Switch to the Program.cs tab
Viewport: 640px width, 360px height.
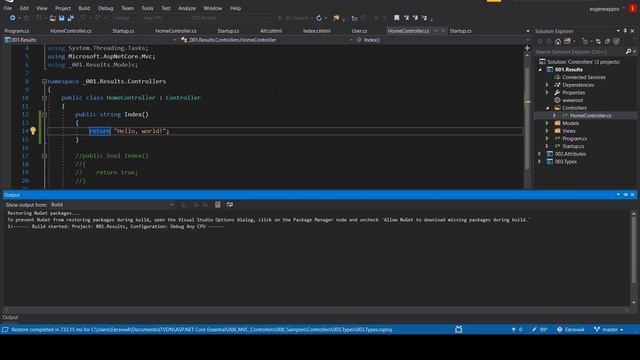(x=17, y=31)
